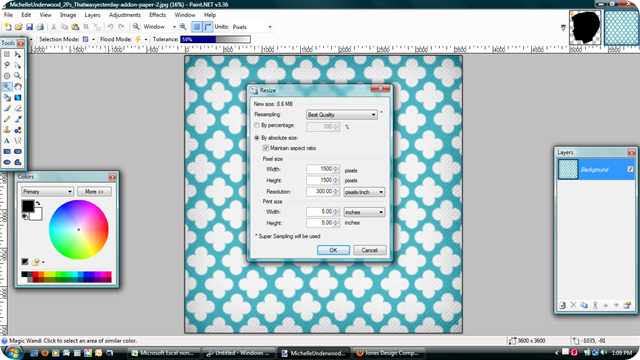
Task: Select the Text tool
Action: point(7,141)
